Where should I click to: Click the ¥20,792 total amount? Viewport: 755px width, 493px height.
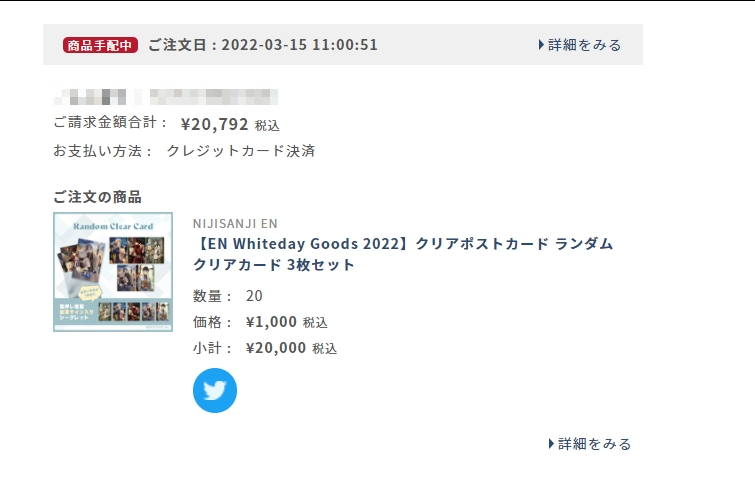point(214,124)
